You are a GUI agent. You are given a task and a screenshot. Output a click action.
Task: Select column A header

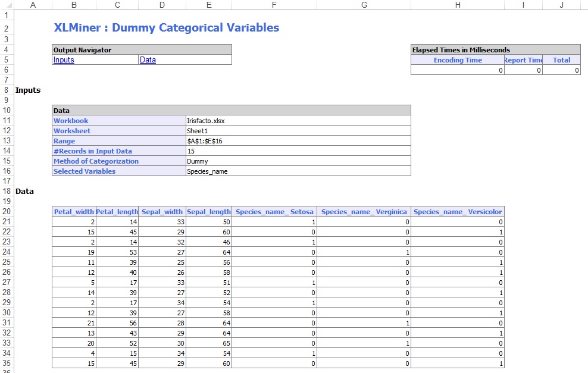coord(32,5)
